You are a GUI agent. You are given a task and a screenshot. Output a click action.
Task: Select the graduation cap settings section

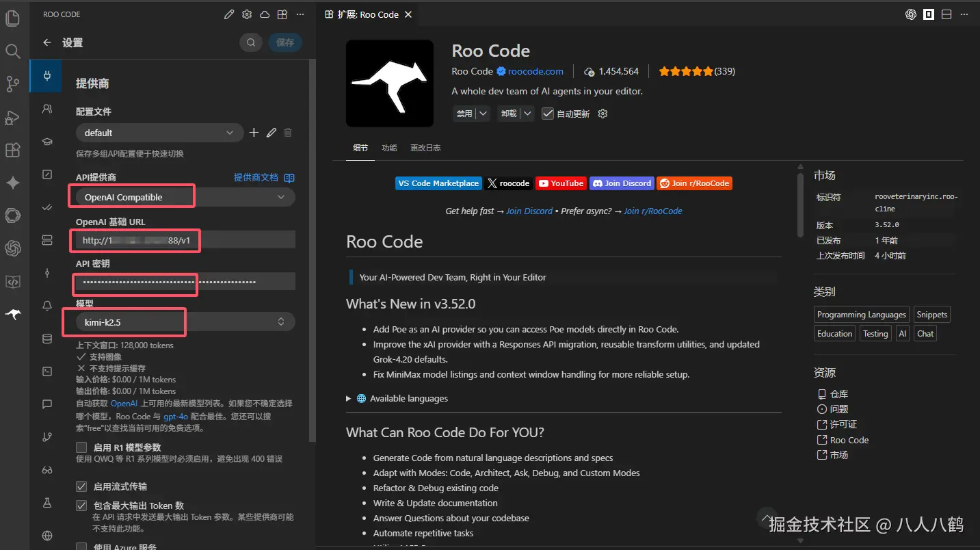(x=47, y=142)
